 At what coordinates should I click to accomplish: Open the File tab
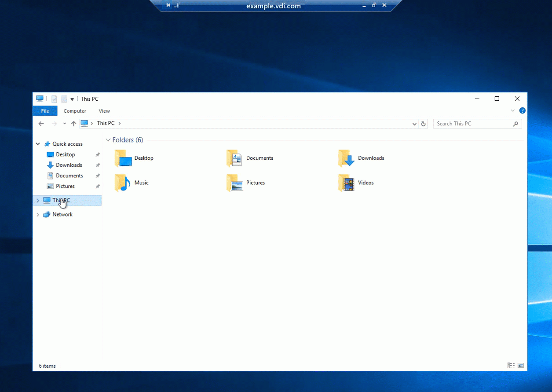point(45,111)
